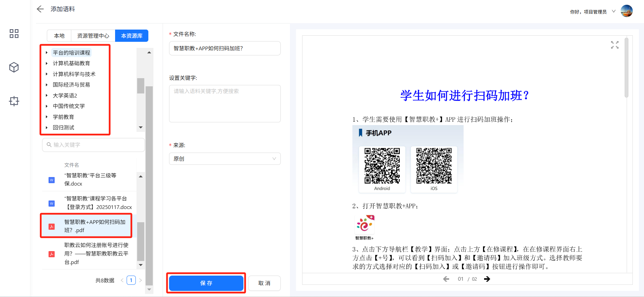The width and height of the screenshot is (644, 297).
Task: Open the cube icon in left sidebar
Action: (14, 67)
